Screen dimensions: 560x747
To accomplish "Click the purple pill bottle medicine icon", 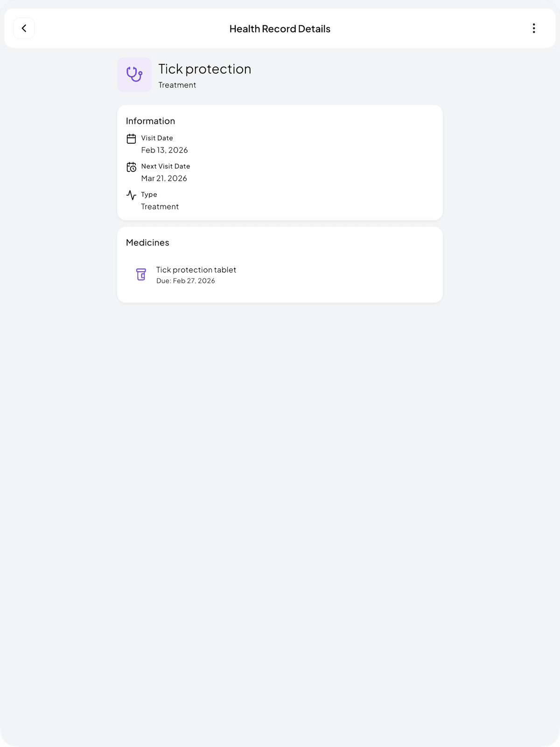I will 141,275.
